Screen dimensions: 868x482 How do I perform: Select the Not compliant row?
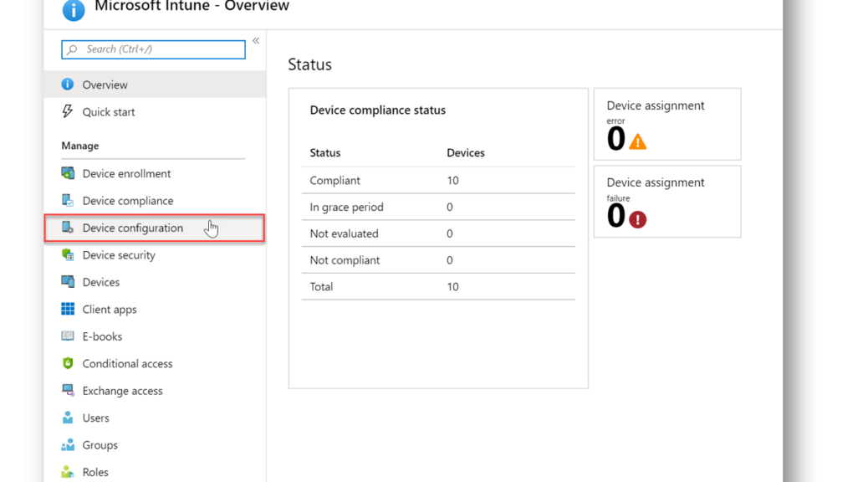pyautogui.click(x=438, y=260)
